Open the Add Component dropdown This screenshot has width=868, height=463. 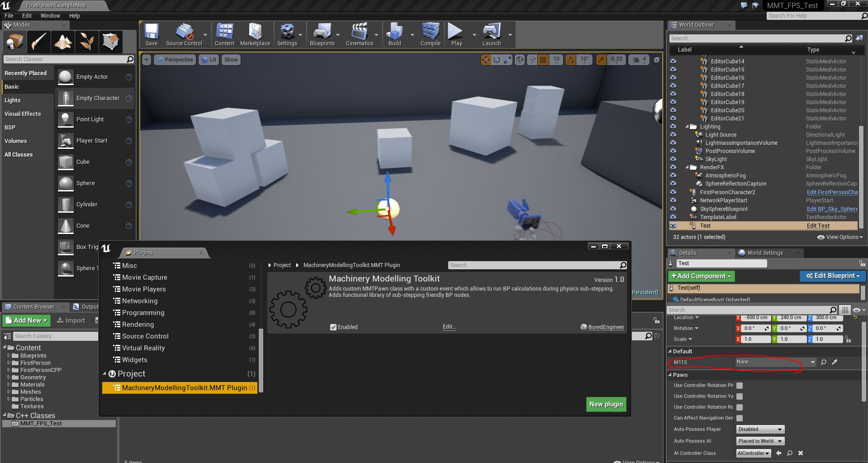pyautogui.click(x=702, y=276)
